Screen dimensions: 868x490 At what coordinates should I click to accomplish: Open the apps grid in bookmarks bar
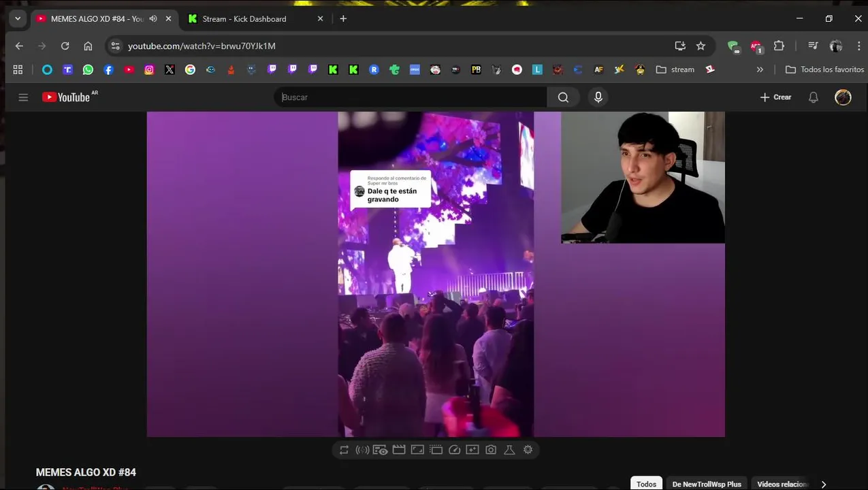point(18,69)
